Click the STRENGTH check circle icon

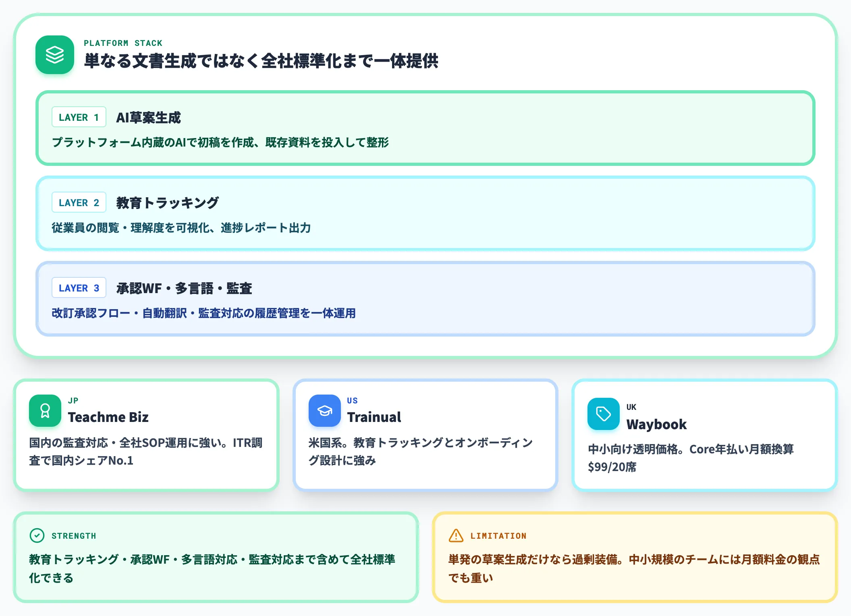(37, 535)
